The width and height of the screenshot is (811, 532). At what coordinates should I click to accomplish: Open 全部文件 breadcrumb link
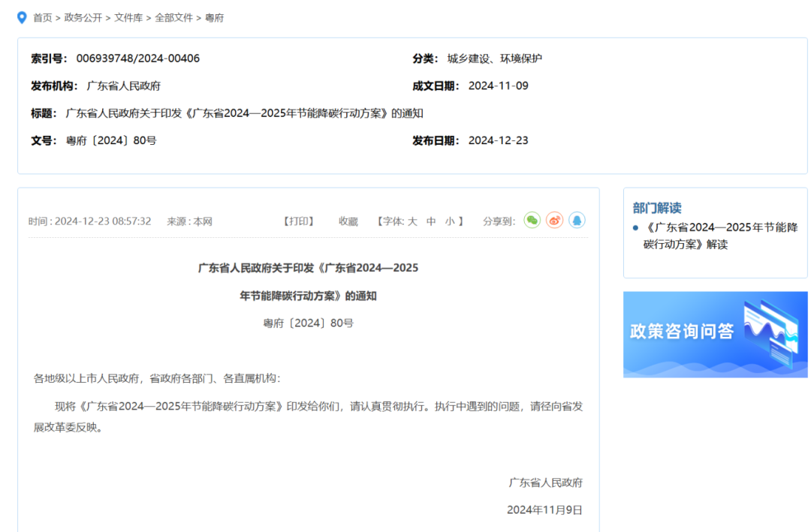[174, 17]
